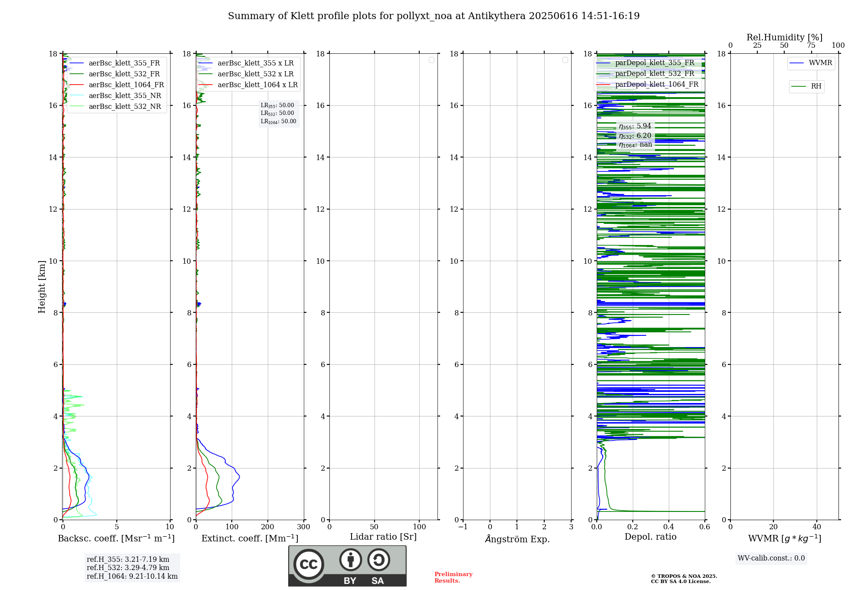Click the Backsc. coeff. axis label
This screenshot has height=590, width=868.
pos(116,538)
